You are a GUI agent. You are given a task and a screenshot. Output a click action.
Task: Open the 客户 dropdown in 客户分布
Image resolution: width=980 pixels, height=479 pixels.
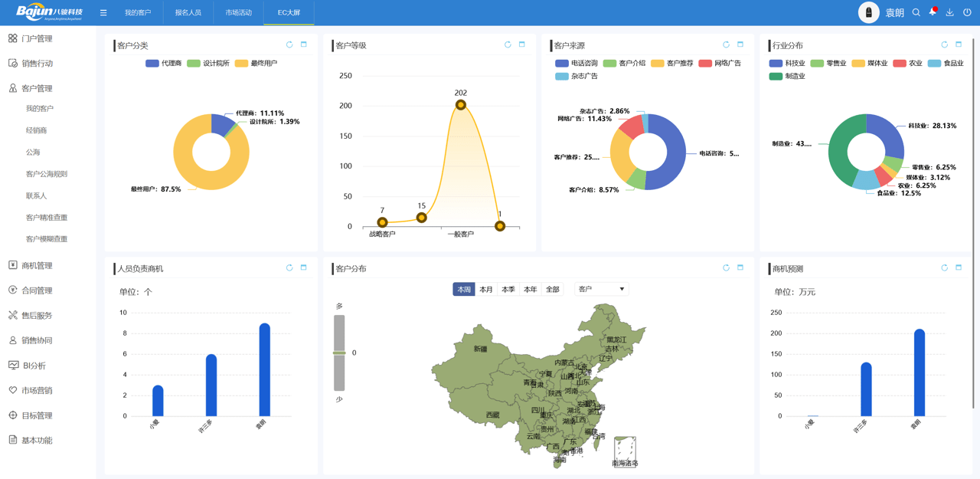tap(601, 289)
